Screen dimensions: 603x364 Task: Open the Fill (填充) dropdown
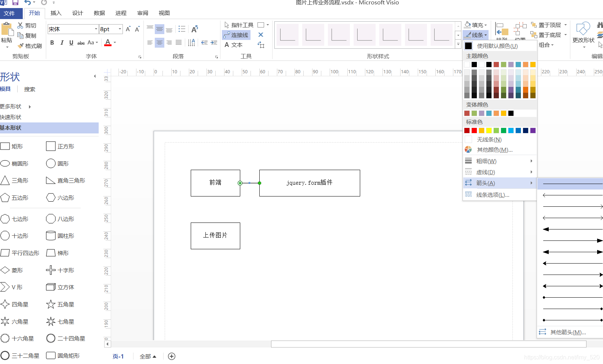pos(476,25)
